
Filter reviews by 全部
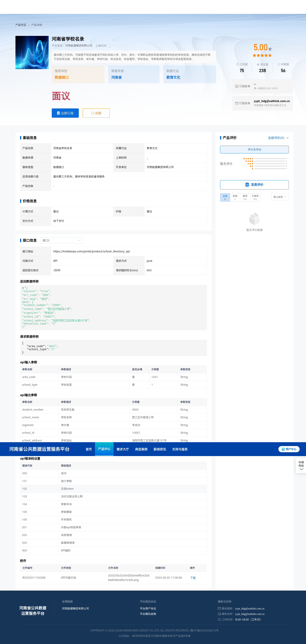225,198
